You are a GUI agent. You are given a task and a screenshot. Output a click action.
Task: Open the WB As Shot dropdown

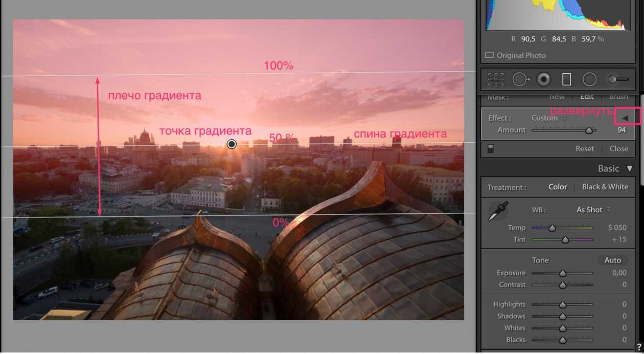[593, 210]
